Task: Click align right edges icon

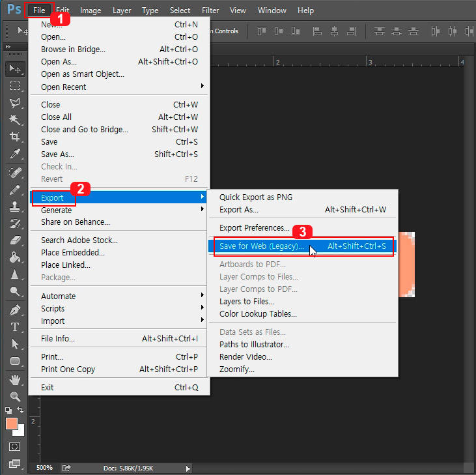Action: point(351,31)
